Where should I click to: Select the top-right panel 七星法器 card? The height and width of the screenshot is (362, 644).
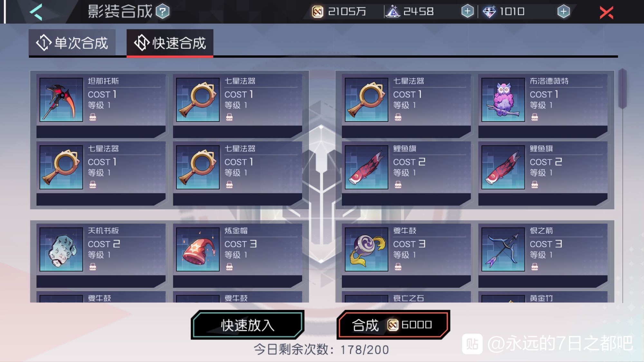[406, 106]
